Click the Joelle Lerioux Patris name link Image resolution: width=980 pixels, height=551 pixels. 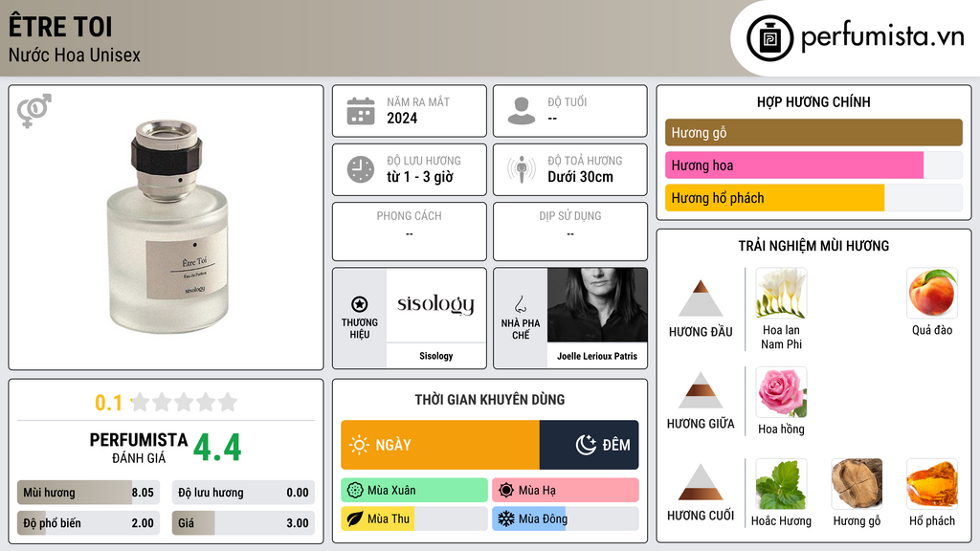[x=597, y=356]
